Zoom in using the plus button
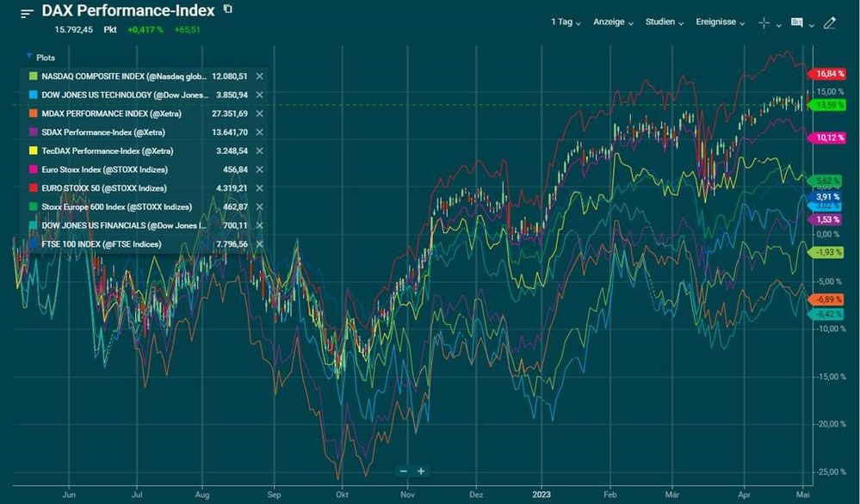This screenshot has width=860, height=504. tap(421, 470)
